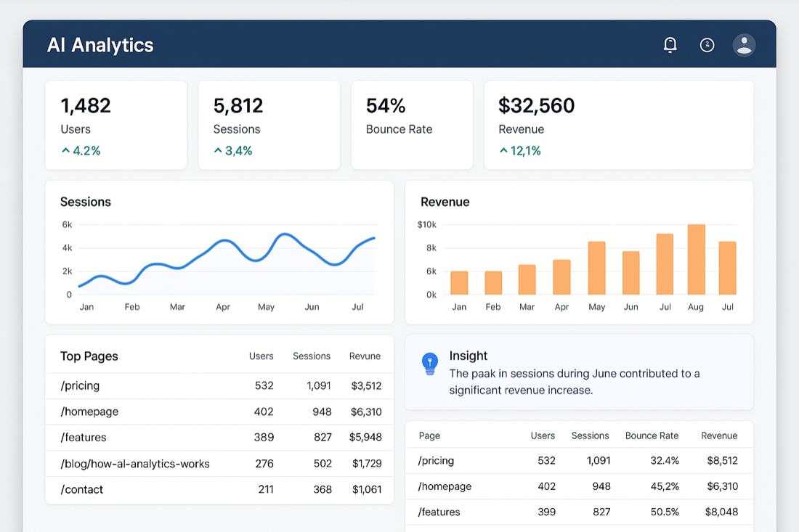The height and width of the screenshot is (532, 799).
Task: Sort by Bounce Rate column header
Action: pyautogui.click(x=652, y=435)
